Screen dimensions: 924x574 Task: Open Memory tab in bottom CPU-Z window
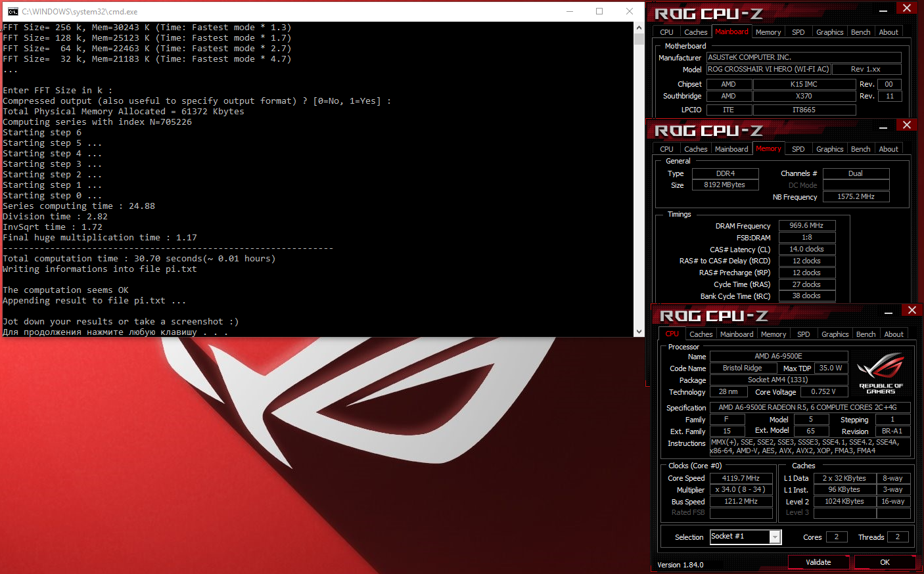[x=774, y=334]
